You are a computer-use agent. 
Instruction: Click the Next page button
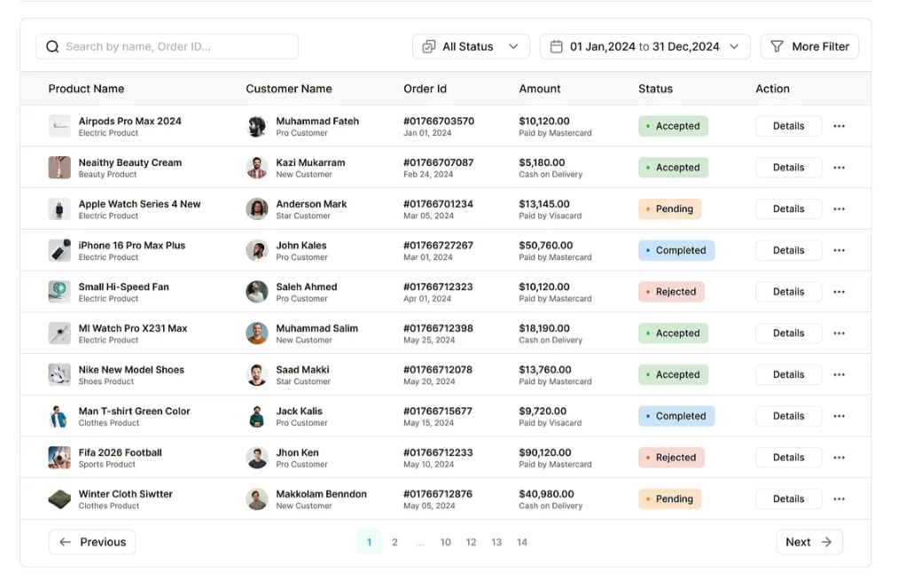[809, 542]
